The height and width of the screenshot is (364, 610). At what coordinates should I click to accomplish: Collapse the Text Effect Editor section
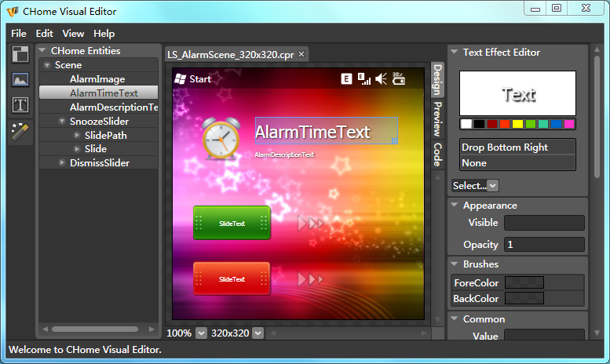(x=454, y=52)
